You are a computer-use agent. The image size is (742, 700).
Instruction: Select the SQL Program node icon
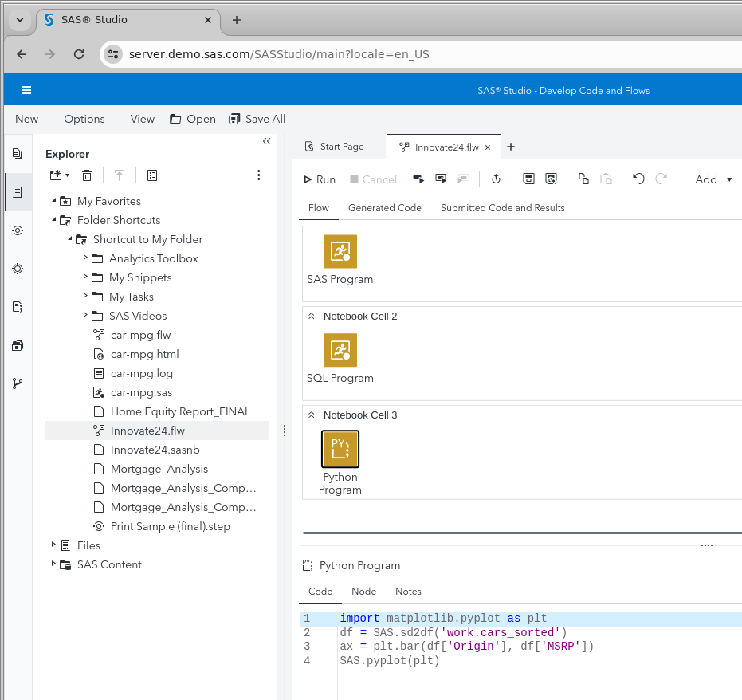pyautogui.click(x=340, y=350)
